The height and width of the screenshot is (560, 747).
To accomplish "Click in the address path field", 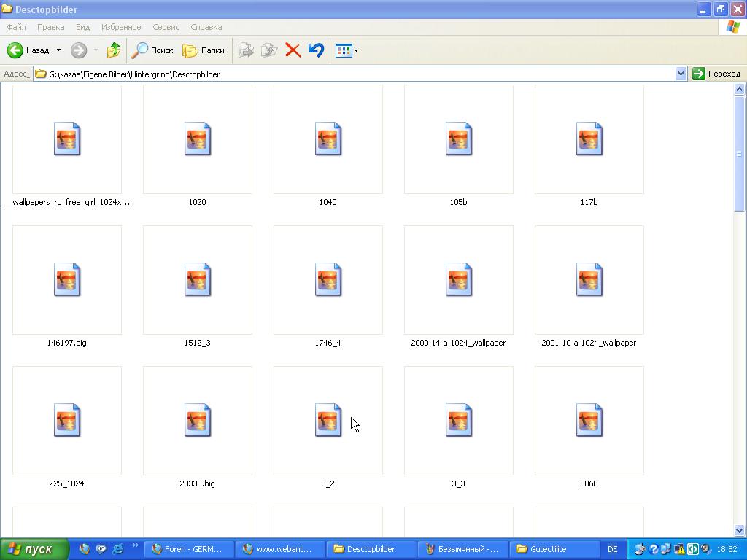I will click(350, 74).
